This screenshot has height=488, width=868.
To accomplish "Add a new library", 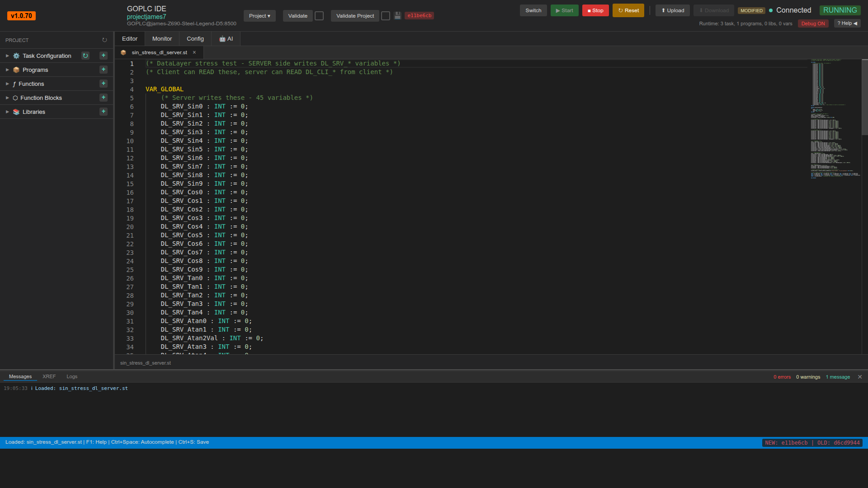I will pyautogui.click(x=104, y=112).
